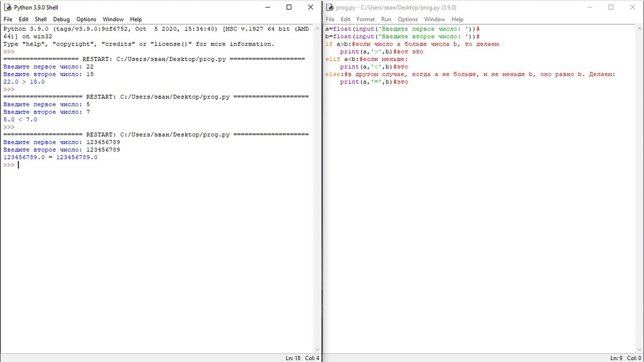Image resolution: width=644 pixels, height=362 pixels.
Task: Click shell output '5.0 < 7.0'
Action: coord(20,120)
